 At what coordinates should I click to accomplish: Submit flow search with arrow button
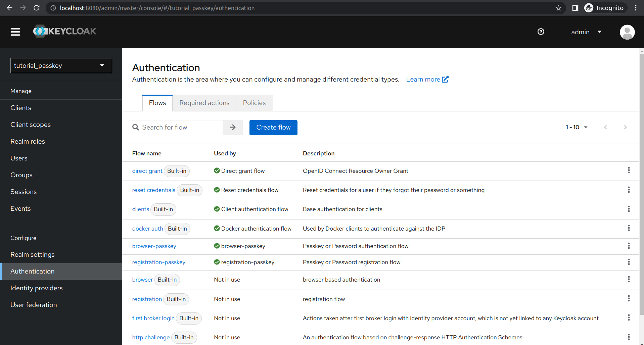[x=233, y=128]
